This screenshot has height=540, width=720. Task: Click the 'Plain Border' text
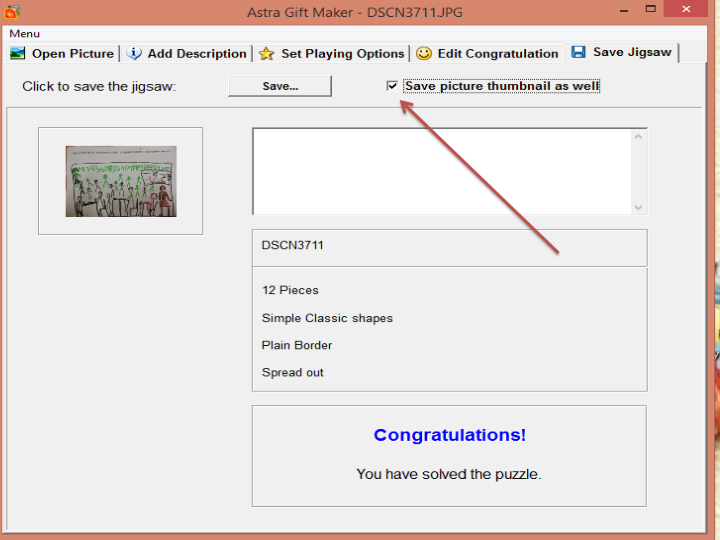[297, 345]
